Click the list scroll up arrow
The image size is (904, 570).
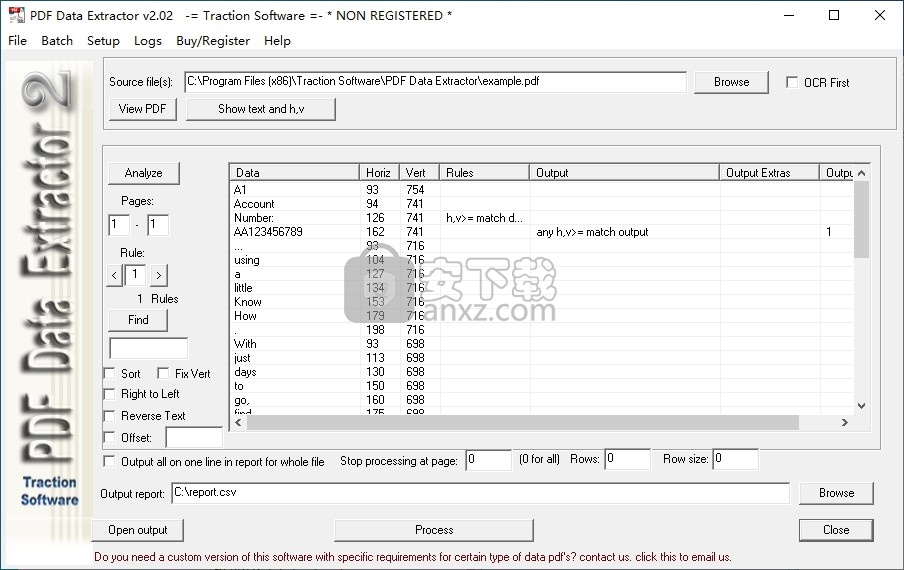(x=861, y=173)
